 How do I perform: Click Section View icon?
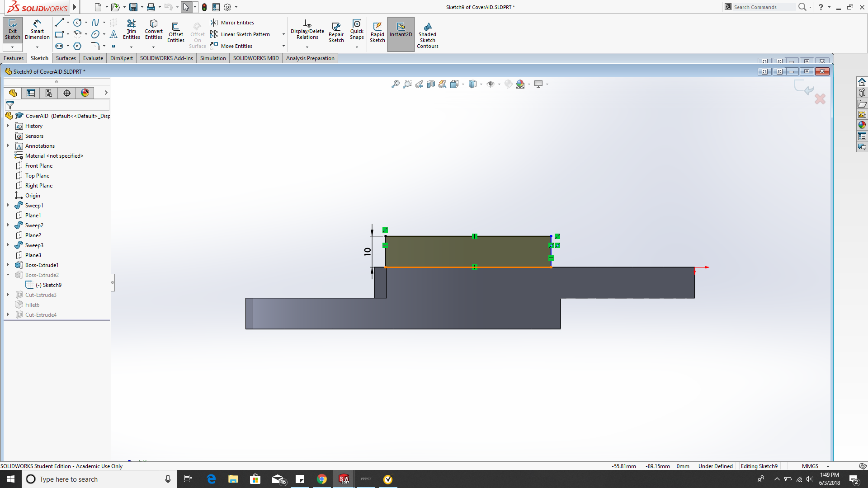pos(431,84)
